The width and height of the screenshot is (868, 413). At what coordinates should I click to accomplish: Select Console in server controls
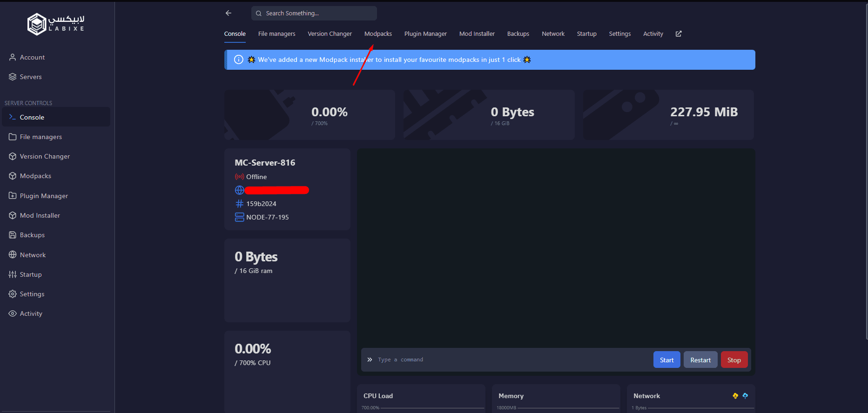click(x=56, y=117)
